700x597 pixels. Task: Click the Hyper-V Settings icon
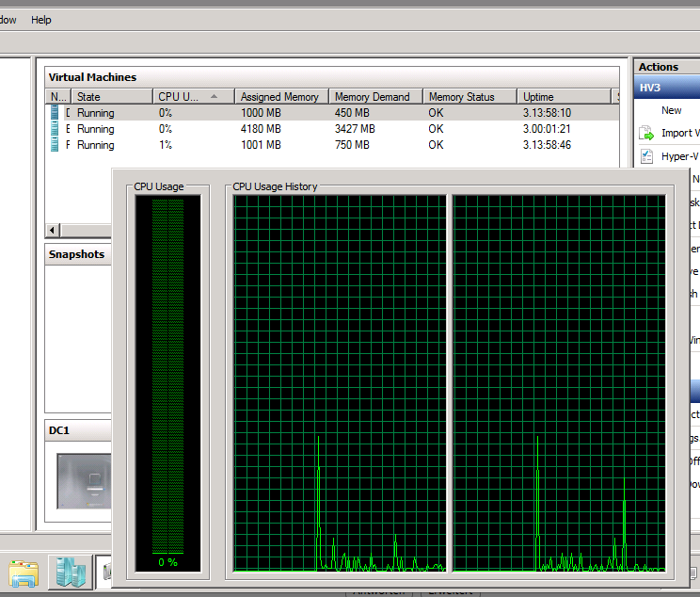[x=646, y=156]
